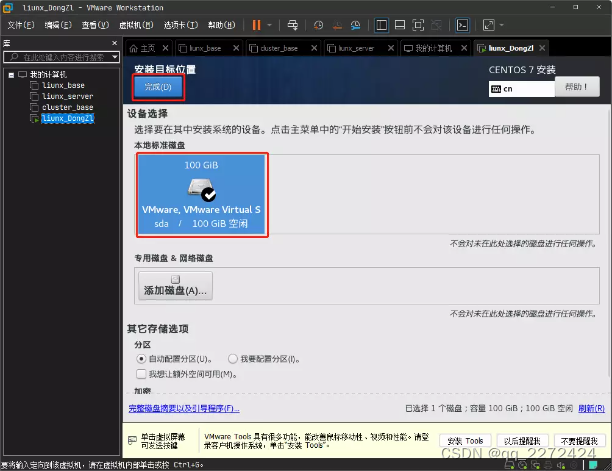This screenshot has height=471, width=612.
Task: Open the 帮助(H) menu
Action: click(221, 25)
